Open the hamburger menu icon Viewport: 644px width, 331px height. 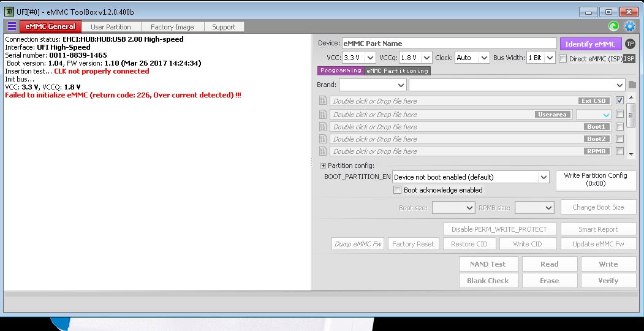coord(12,26)
